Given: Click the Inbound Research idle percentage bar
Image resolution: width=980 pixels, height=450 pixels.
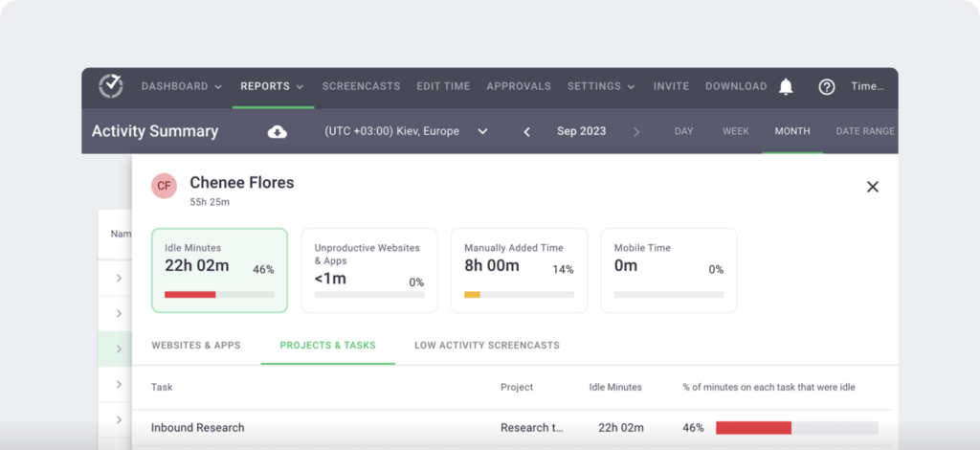Looking at the screenshot, I should click(796, 428).
